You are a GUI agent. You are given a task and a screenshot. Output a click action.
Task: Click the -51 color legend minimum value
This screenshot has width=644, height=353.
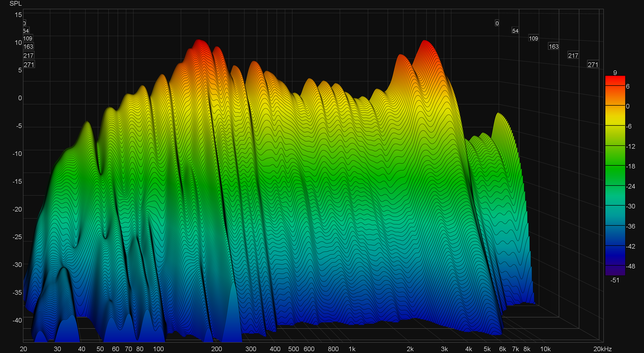[615, 280]
